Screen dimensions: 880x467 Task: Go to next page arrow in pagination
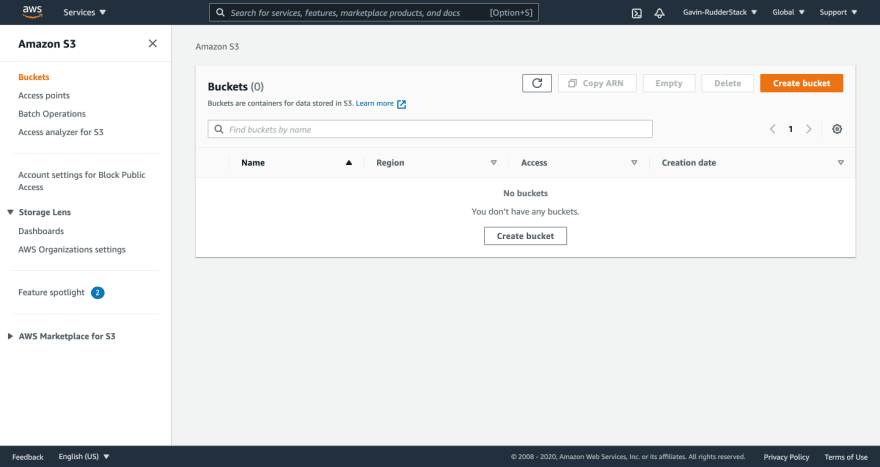(x=809, y=129)
